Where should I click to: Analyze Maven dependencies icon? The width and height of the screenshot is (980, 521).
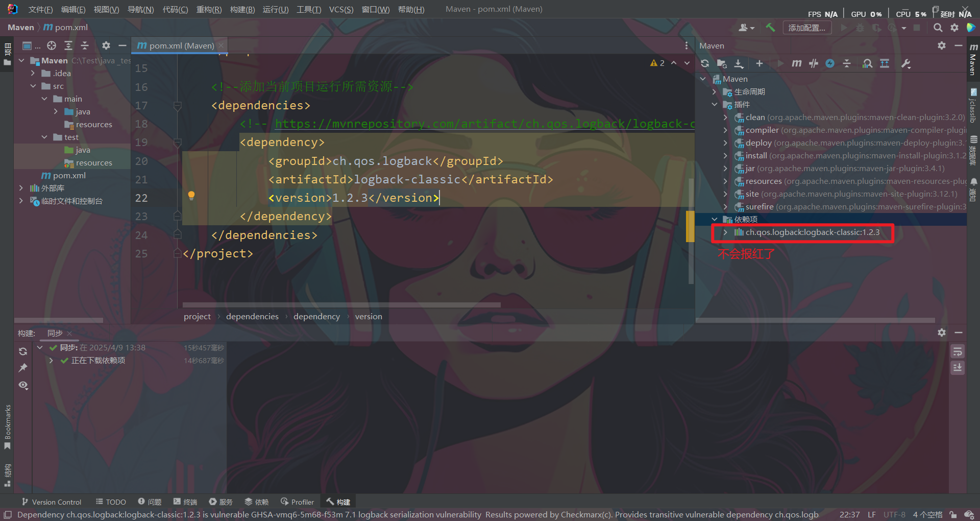867,63
